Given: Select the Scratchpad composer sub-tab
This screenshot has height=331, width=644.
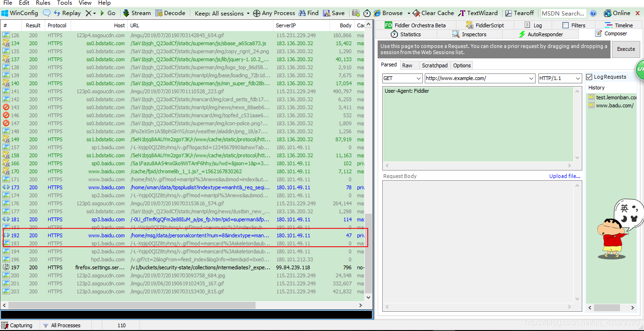Looking at the screenshot, I should pos(435,65).
